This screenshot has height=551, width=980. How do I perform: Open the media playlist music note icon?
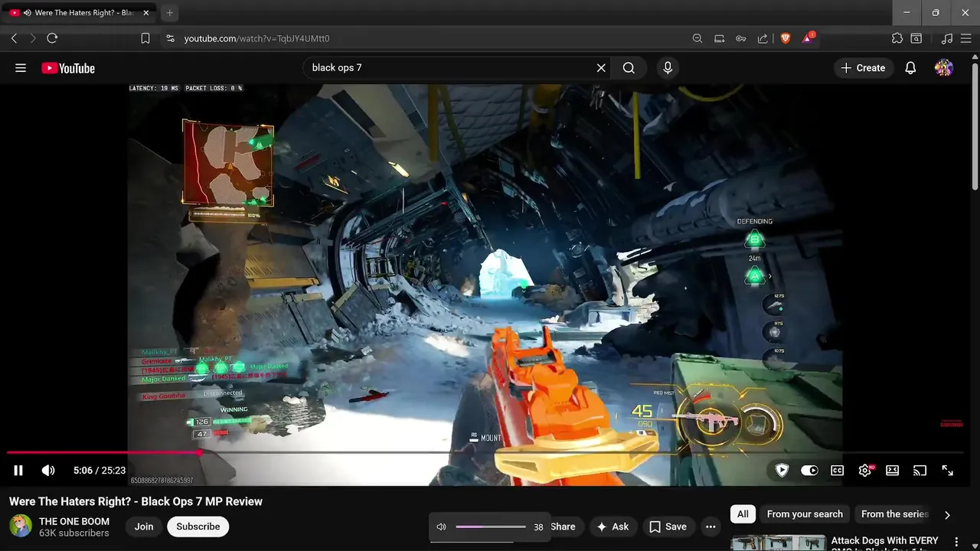tap(947, 38)
